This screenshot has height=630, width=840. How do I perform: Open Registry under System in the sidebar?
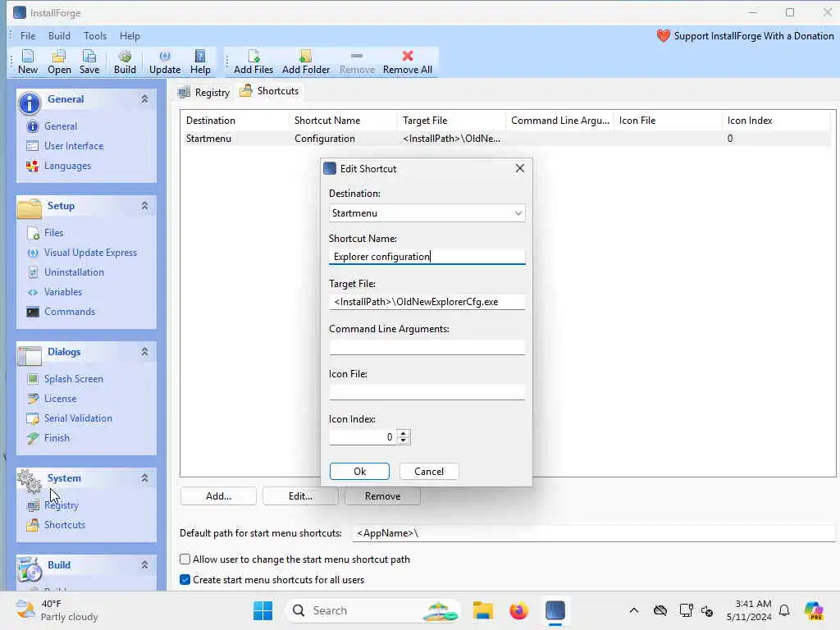(x=61, y=505)
